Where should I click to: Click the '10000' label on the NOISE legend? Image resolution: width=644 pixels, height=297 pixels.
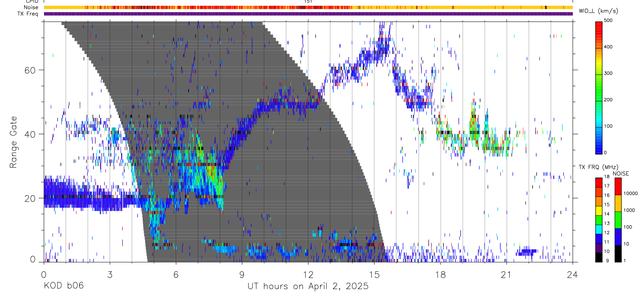pos(631,193)
